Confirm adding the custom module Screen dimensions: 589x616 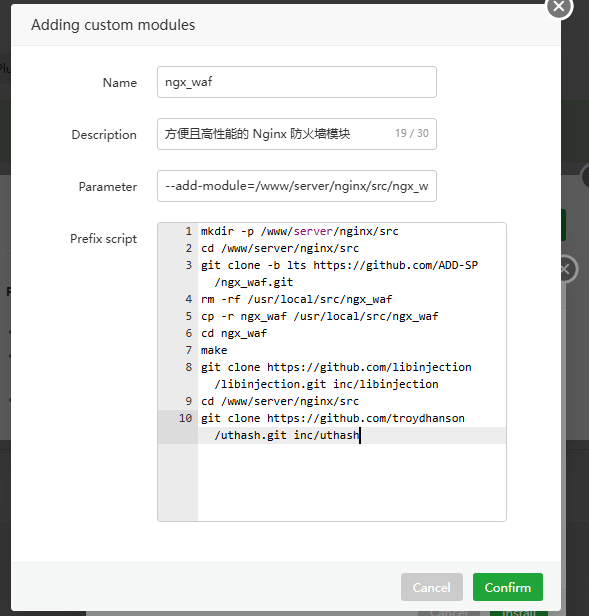coord(508,587)
